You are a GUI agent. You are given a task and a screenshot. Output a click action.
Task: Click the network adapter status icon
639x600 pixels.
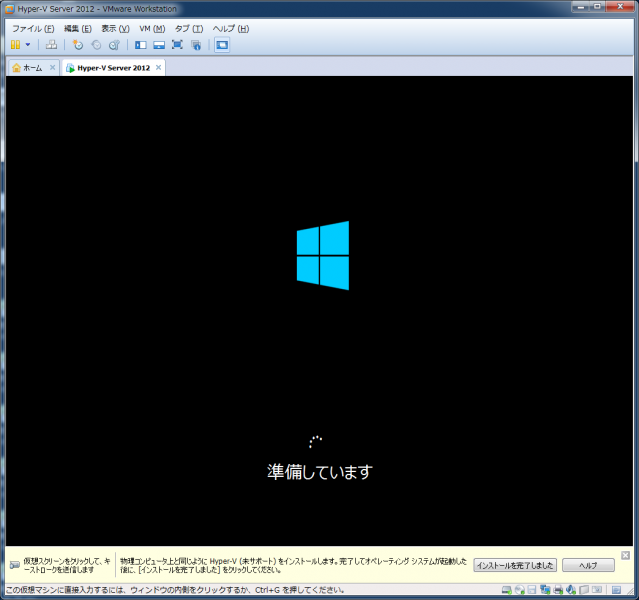click(545, 589)
